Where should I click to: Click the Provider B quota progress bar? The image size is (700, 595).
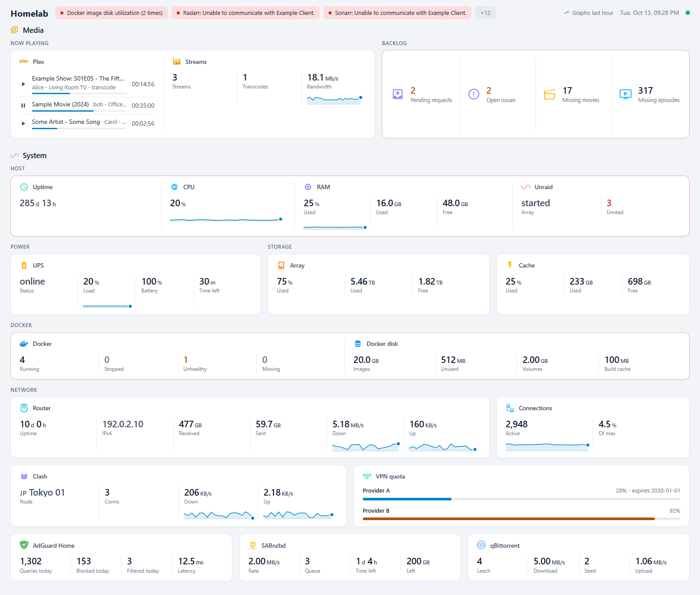[521, 519]
